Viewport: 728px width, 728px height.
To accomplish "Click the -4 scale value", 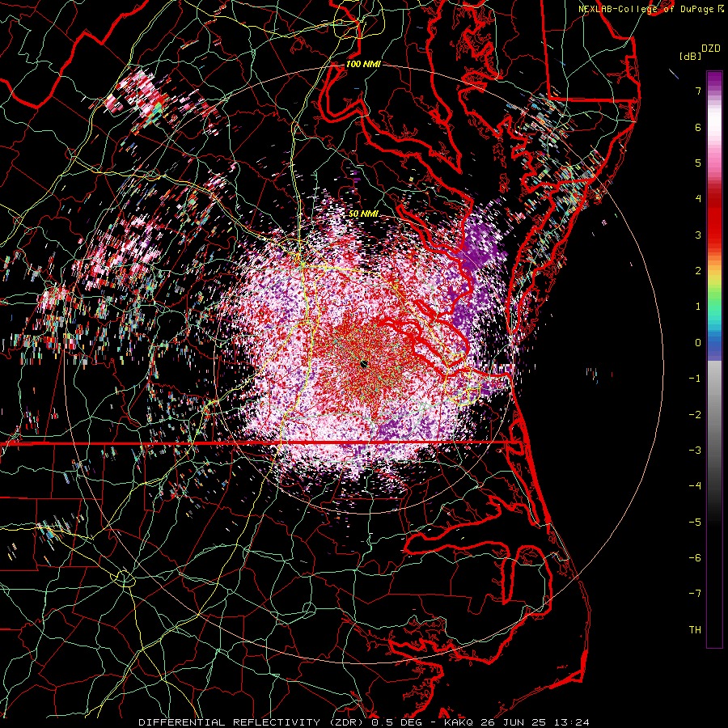I will point(695,486).
